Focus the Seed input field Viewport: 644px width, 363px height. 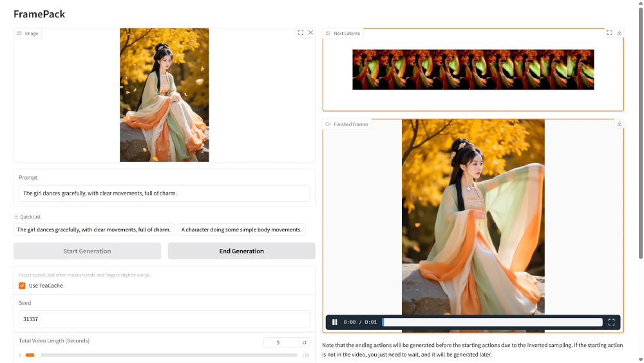click(164, 319)
